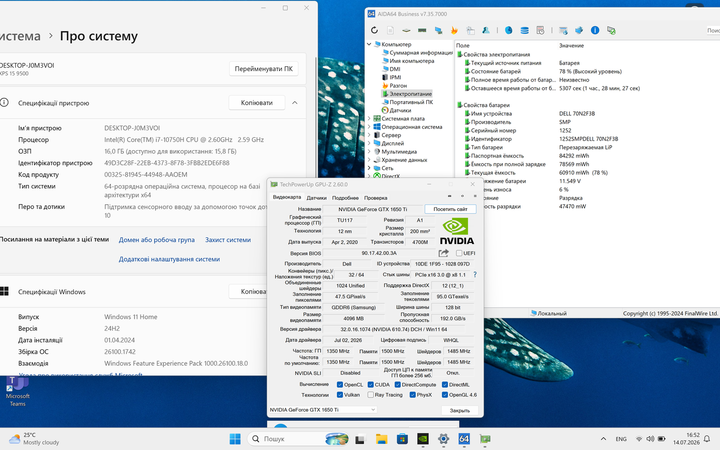Viewport: 720px width, 450px height.
Task: Click the NVIDIA app taskbar icon
Action: (x=423, y=439)
